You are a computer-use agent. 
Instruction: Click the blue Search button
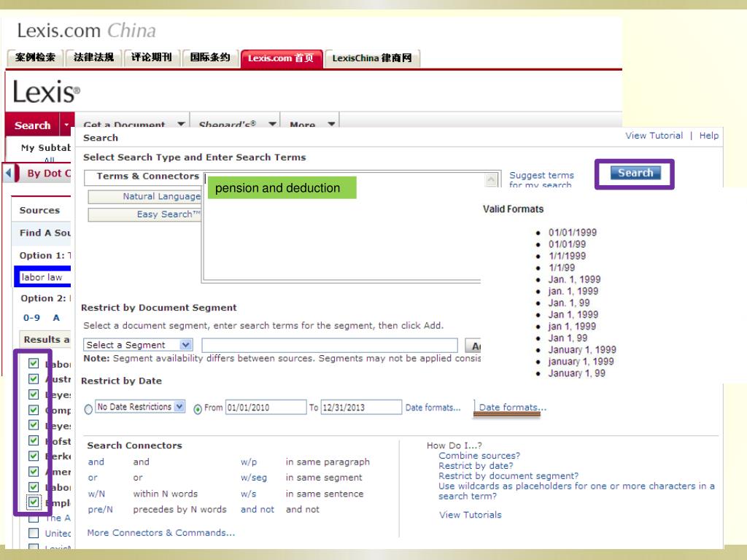[x=635, y=173]
